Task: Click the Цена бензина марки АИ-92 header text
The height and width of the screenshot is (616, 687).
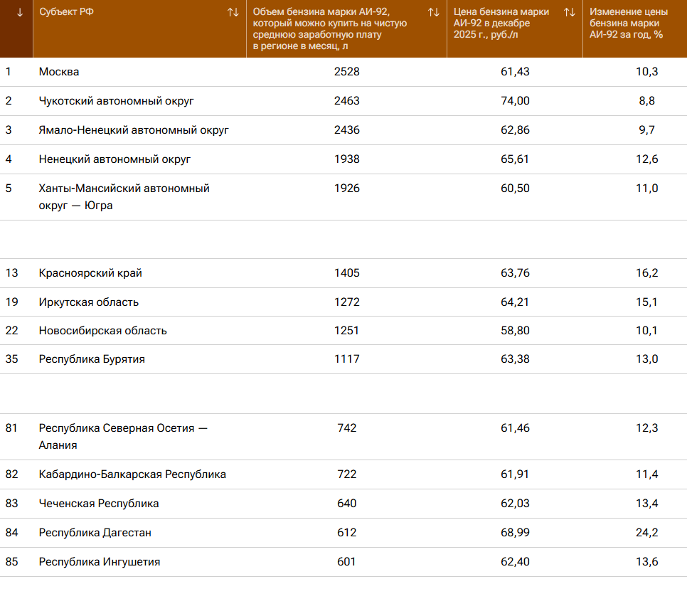Action: [x=496, y=23]
